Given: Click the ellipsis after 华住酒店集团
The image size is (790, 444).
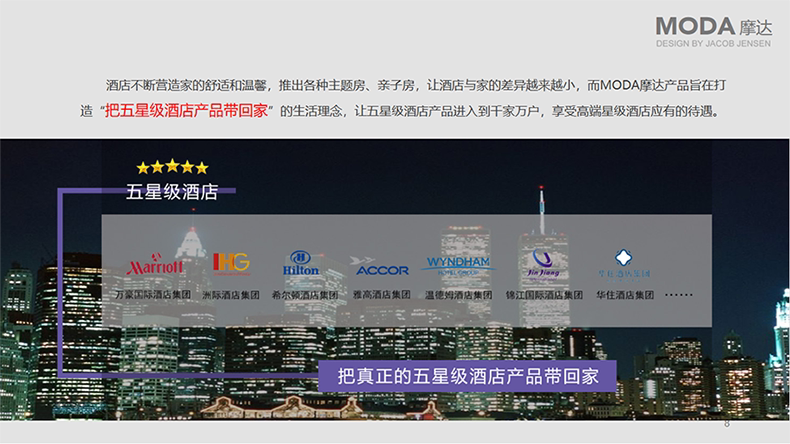Looking at the screenshot, I should (x=679, y=295).
